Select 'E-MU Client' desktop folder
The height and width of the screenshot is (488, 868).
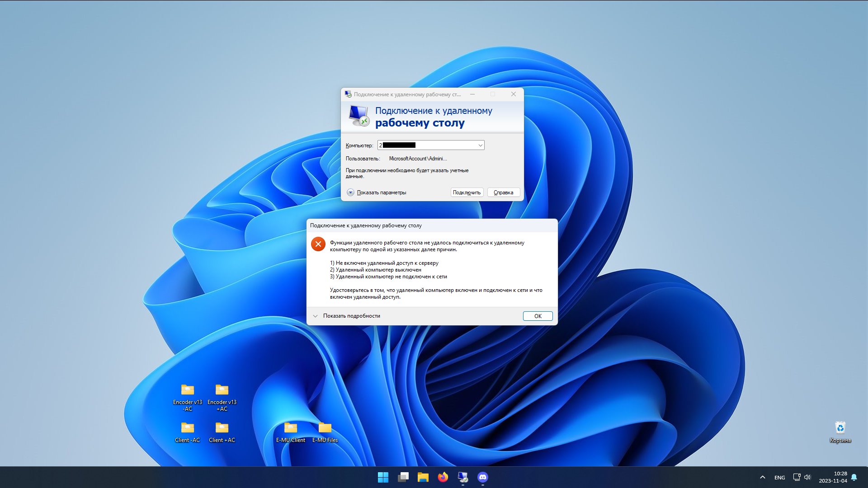tap(291, 432)
